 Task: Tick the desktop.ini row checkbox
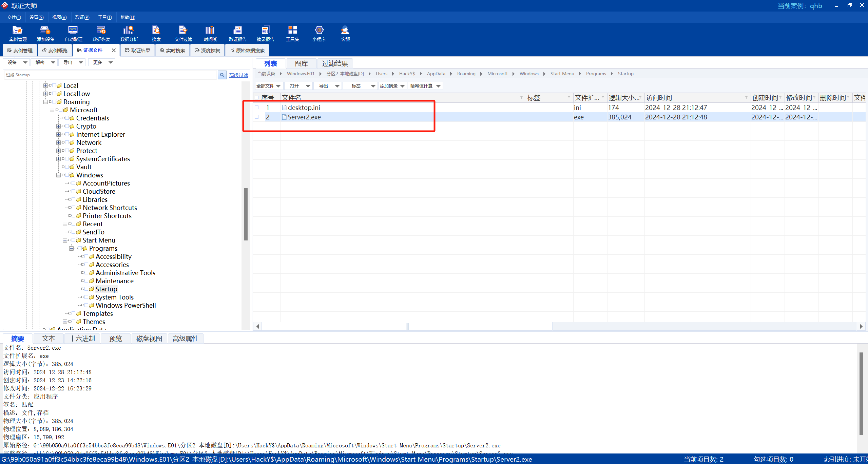257,108
